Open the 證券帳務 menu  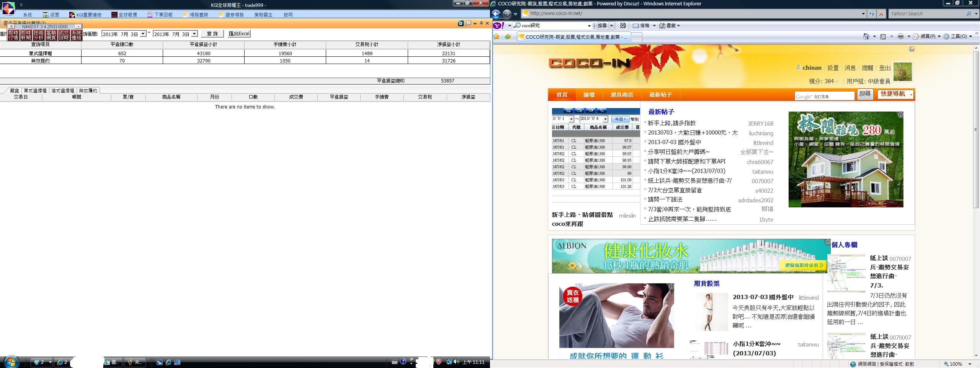coord(231,15)
